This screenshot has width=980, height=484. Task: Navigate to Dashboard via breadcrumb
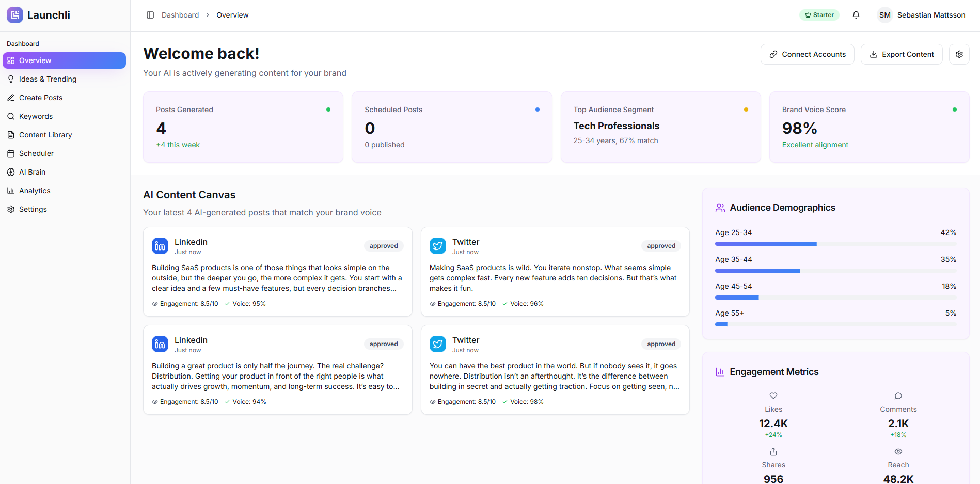coord(180,14)
